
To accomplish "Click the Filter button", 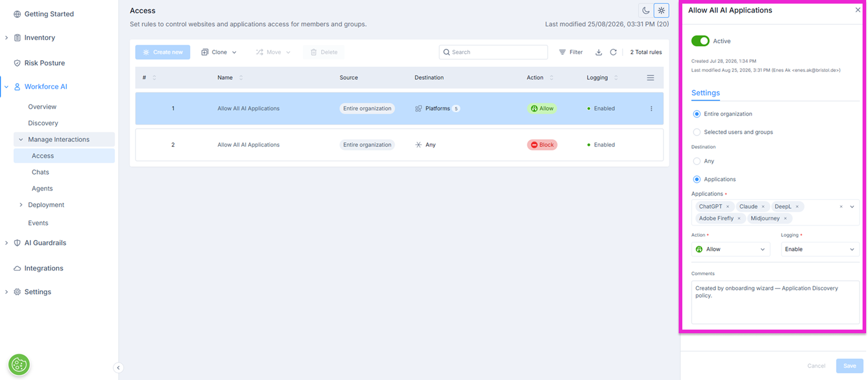I will [x=571, y=52].
